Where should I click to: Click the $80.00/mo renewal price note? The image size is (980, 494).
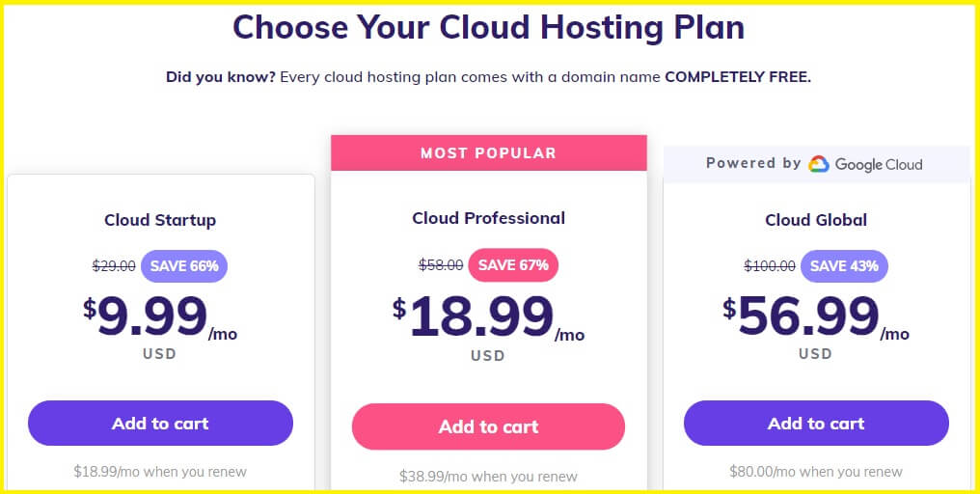[x=816, y=472]
